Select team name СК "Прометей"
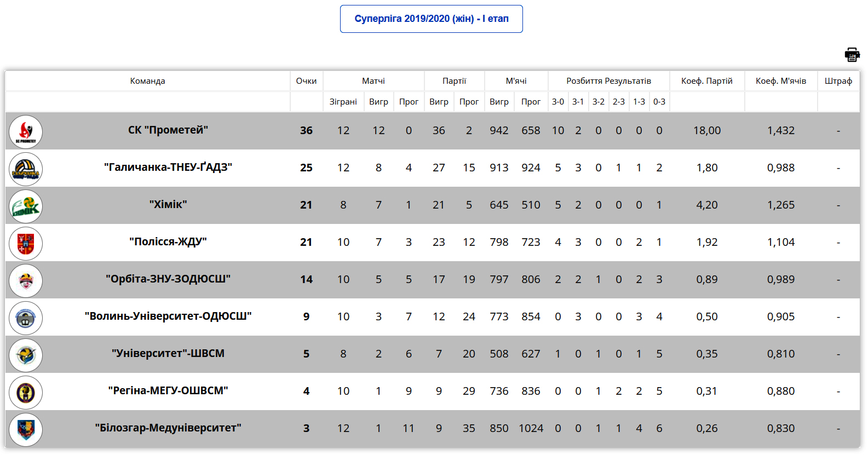 point(168,130)
